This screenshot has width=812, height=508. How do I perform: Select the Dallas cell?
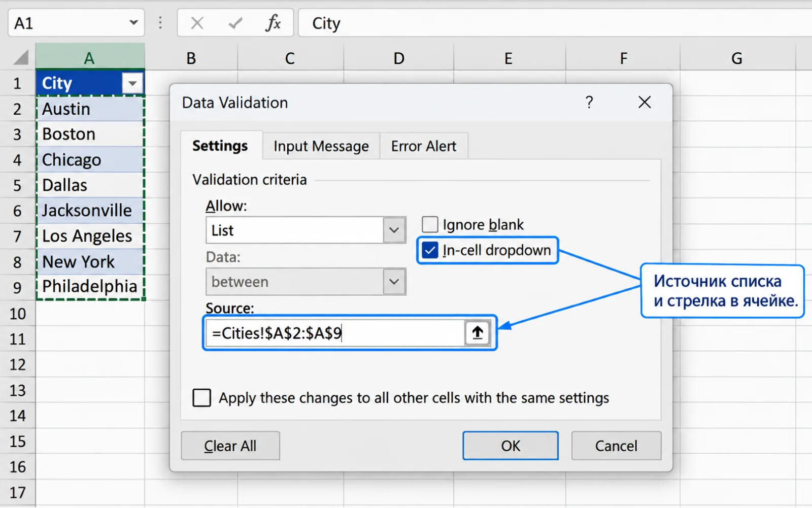90,185
